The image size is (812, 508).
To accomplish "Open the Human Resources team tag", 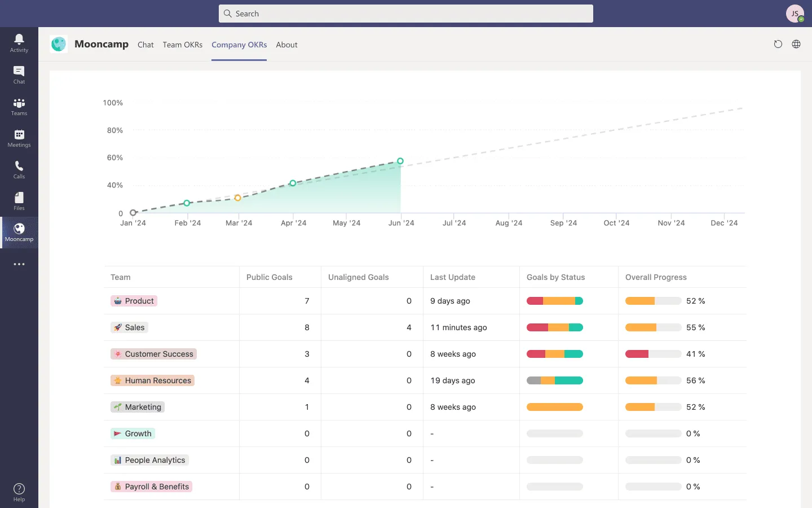I will coord(152,380).
